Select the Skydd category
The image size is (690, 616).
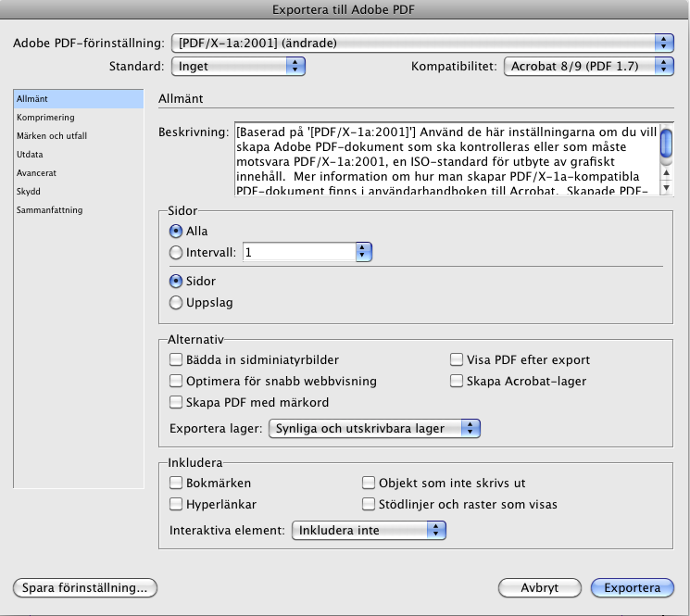click(79, 192)
